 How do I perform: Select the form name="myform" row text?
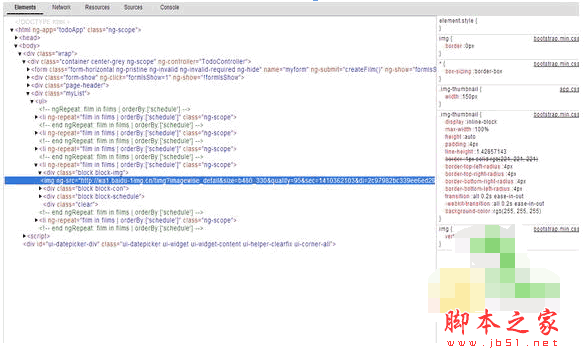click(x=234, y=70)
